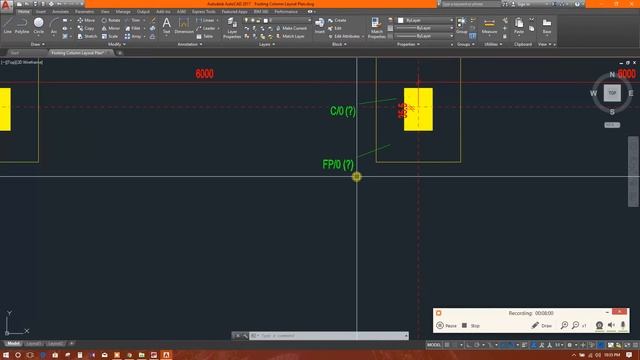This screenshot has height=360, width=640.
Task: Switch to the Annotate ribbon tab
Action: point(60,12)
